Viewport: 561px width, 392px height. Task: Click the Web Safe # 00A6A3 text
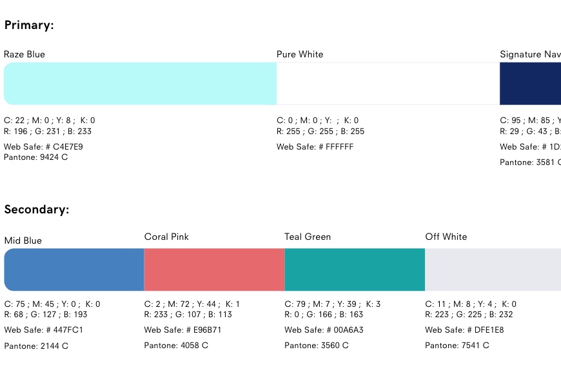click(324, 330)
